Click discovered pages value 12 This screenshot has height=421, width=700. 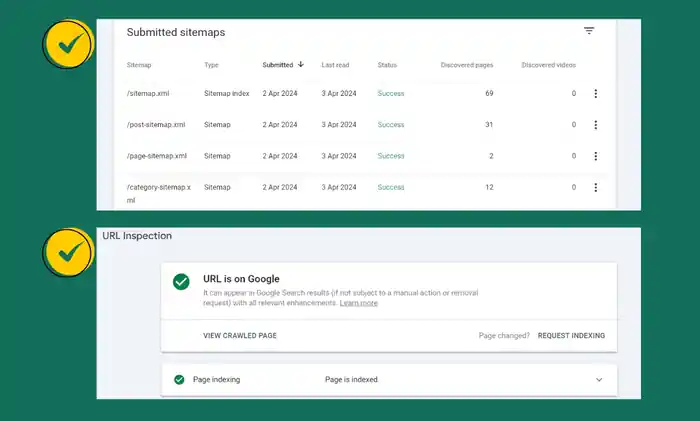pyautogui.click(x=489, y=187)
